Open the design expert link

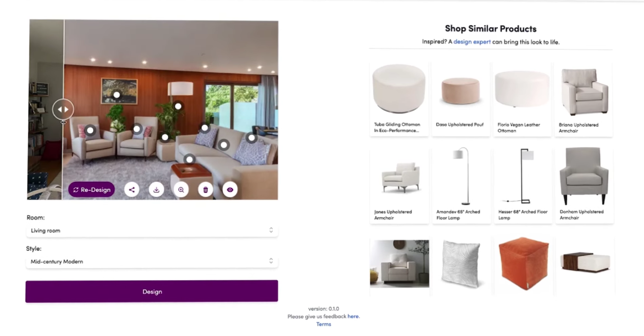click(472, 42)
